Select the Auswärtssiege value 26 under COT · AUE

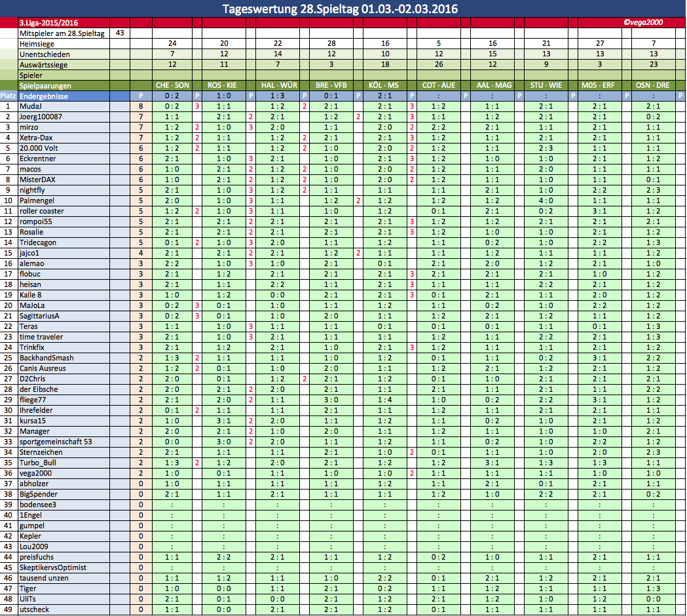[x=439, y=64]
